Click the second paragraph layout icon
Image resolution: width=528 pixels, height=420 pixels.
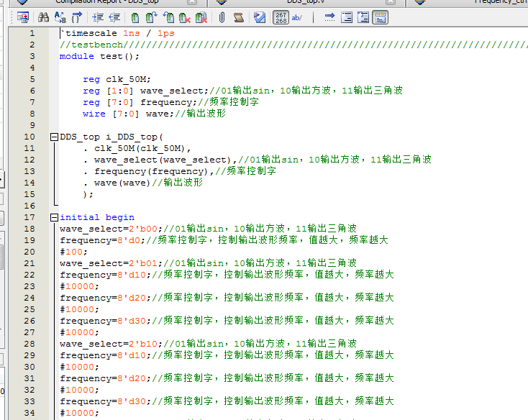click(x=363, y=17)
